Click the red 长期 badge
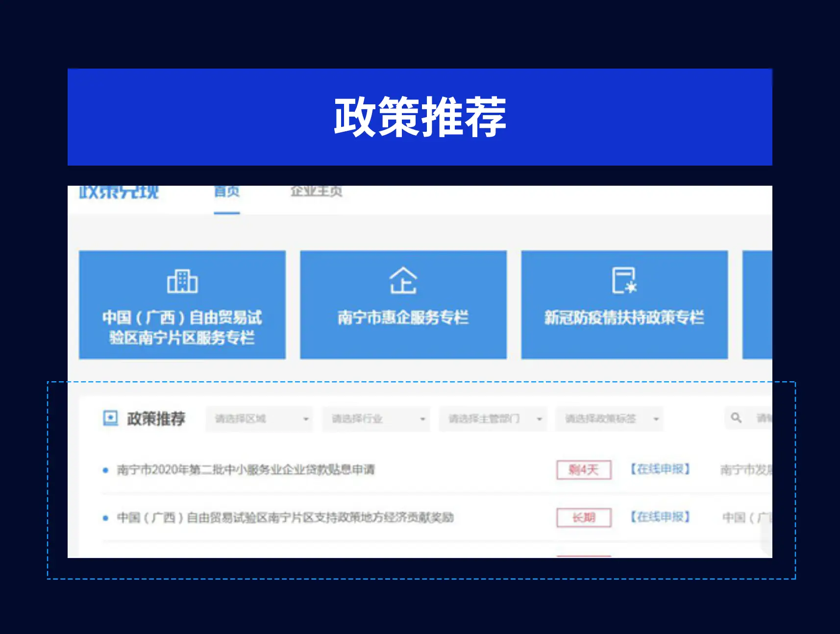This screenshot has width=840, height=634. (x=584, y=517)
